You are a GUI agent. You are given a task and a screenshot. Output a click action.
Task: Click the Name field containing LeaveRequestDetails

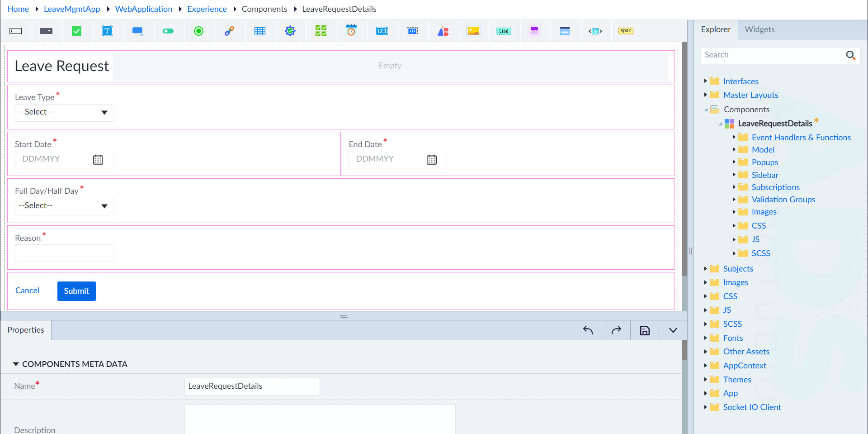[x=252, y=386]
